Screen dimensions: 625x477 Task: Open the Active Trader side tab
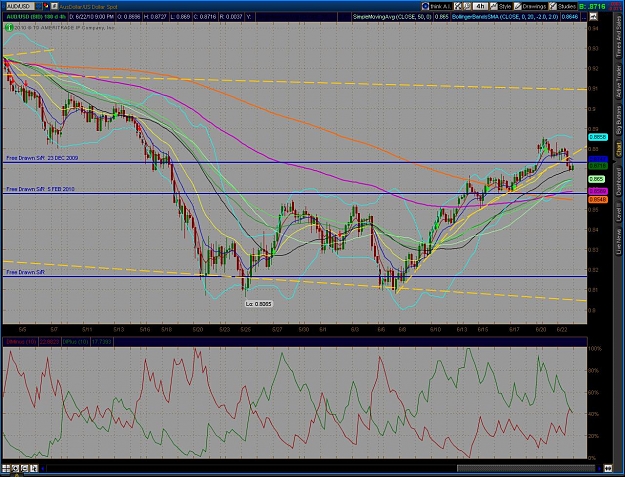coord(619,82)
